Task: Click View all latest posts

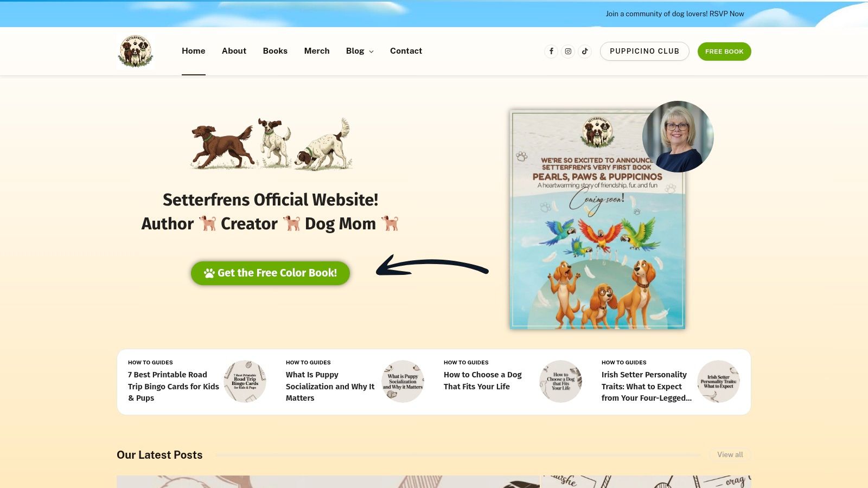Action: (730, 454)
